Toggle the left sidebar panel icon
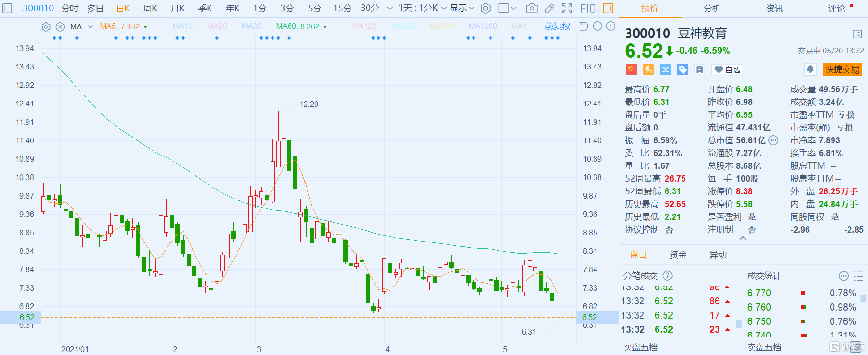The width and height of the screenshot is (868, 355). pyautogui.click(x=8, y=8)
